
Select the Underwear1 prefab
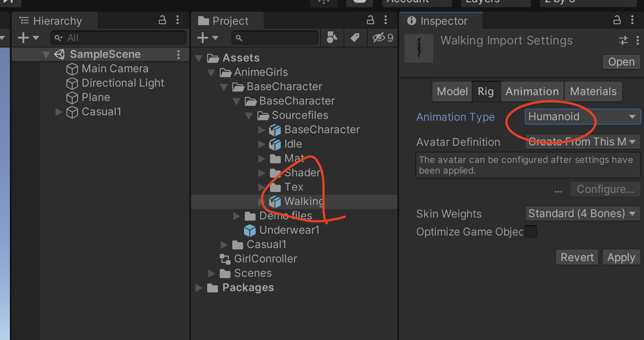[289, 230]
